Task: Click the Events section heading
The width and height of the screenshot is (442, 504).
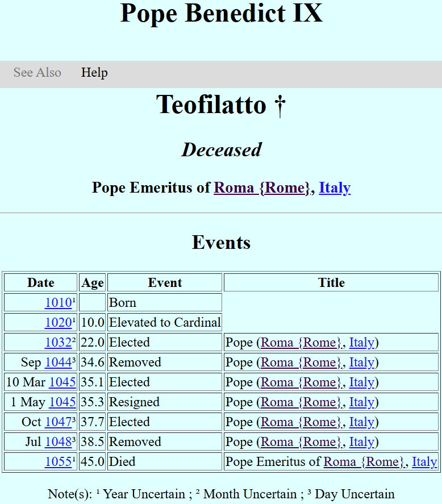Action: (221, 243)
